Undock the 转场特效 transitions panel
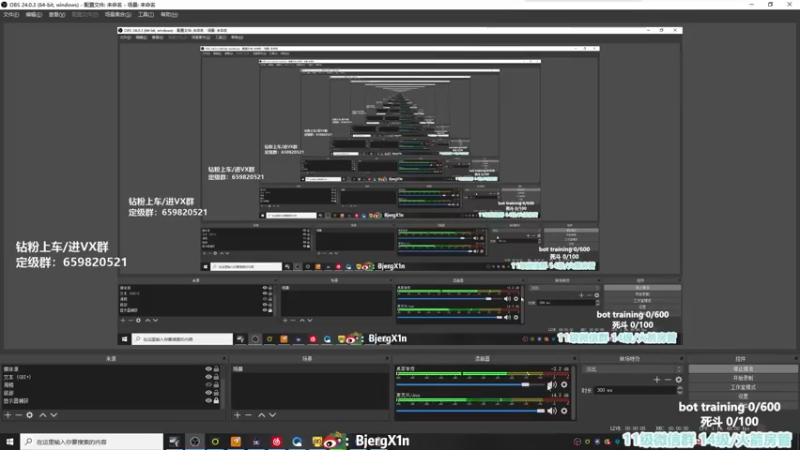 coord(681,359)
